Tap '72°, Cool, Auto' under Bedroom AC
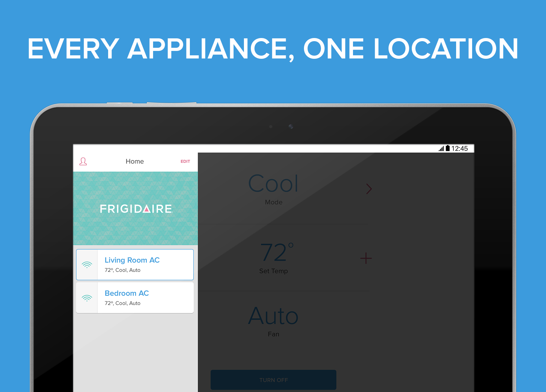 (x=123, y=303)
